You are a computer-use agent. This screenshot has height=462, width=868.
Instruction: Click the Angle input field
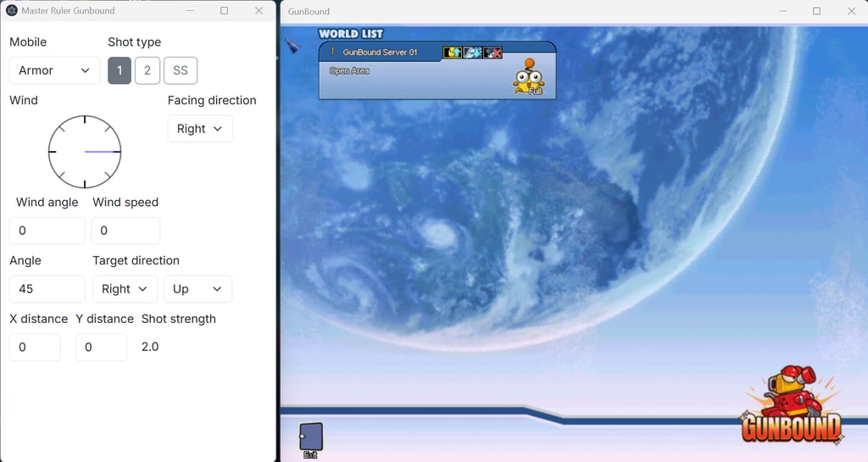47,289
